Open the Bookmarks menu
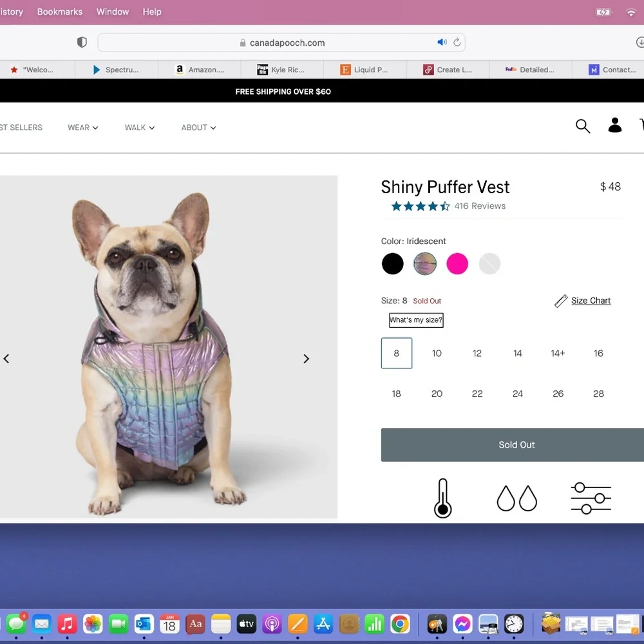Image resolution: width=644 pixels, height=644 pixels. coord(59,12)
